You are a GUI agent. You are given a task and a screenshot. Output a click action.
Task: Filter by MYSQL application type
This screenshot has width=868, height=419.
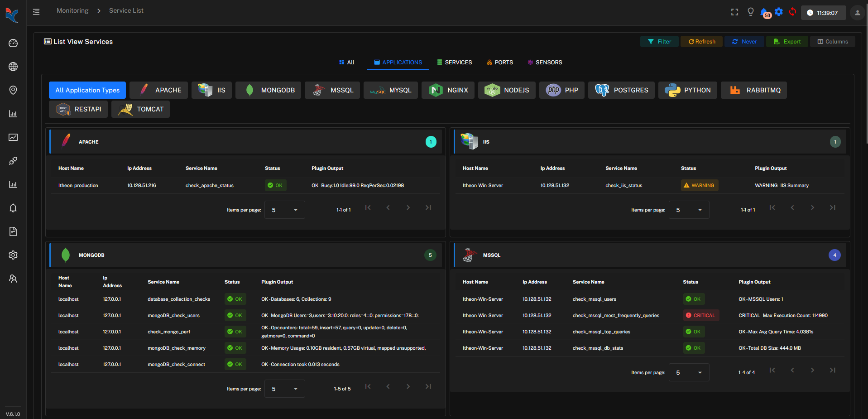click(x=391, y=90)
